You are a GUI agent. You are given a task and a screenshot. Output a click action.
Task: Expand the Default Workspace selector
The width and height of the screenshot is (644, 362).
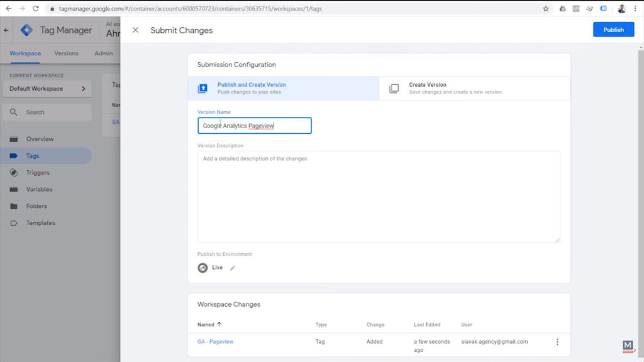47,89
